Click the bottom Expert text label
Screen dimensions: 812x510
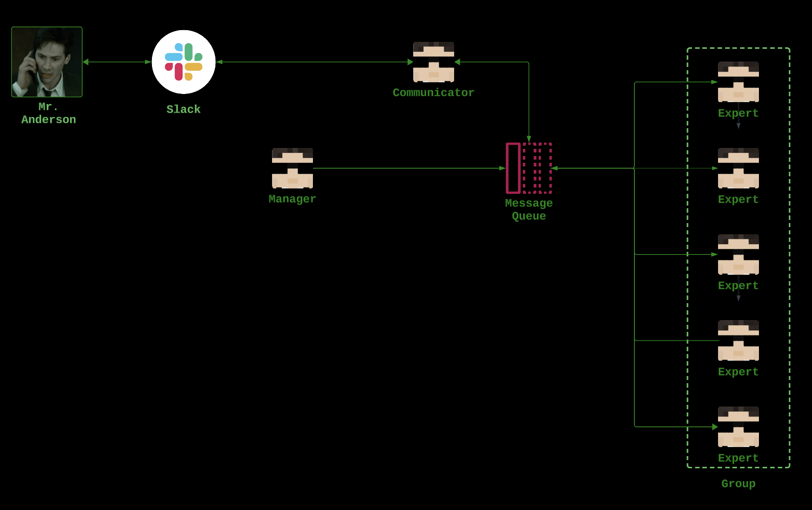tap(738, 458)
